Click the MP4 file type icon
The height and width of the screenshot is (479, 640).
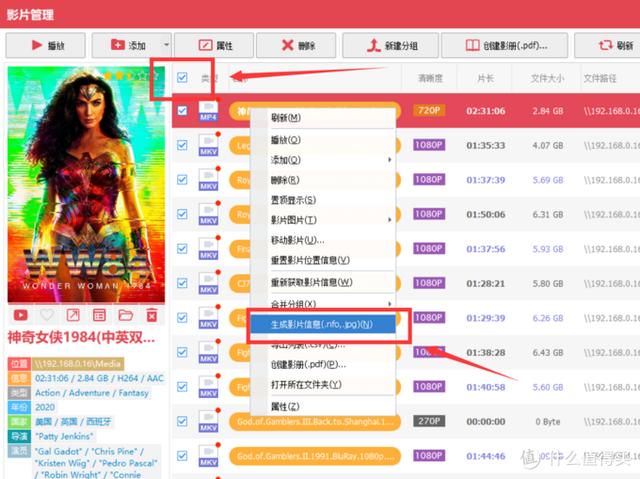(x=208, y=111)
